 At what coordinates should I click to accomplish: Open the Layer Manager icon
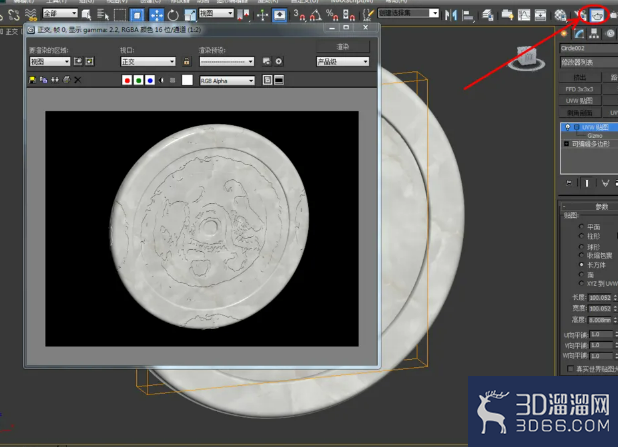point(488,15)
